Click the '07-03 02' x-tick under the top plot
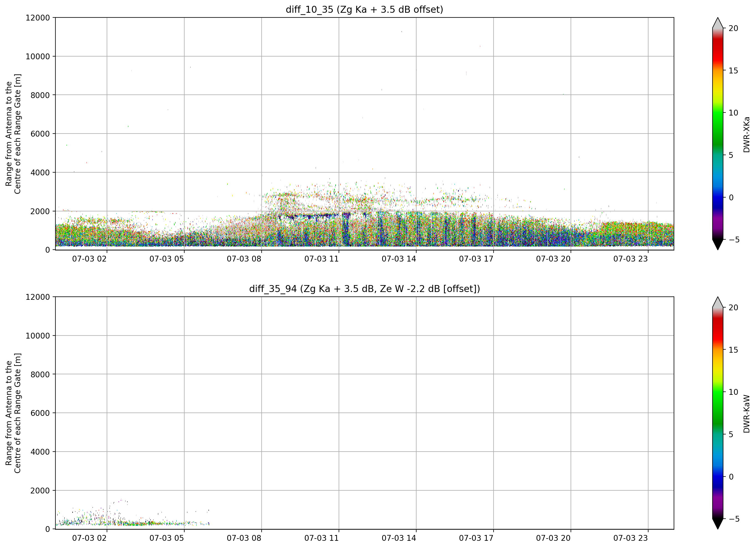The height and width of the screenshot is (548, 756). (89, 259)
